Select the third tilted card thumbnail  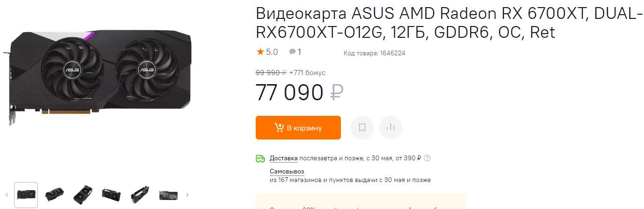pos(83,194)
